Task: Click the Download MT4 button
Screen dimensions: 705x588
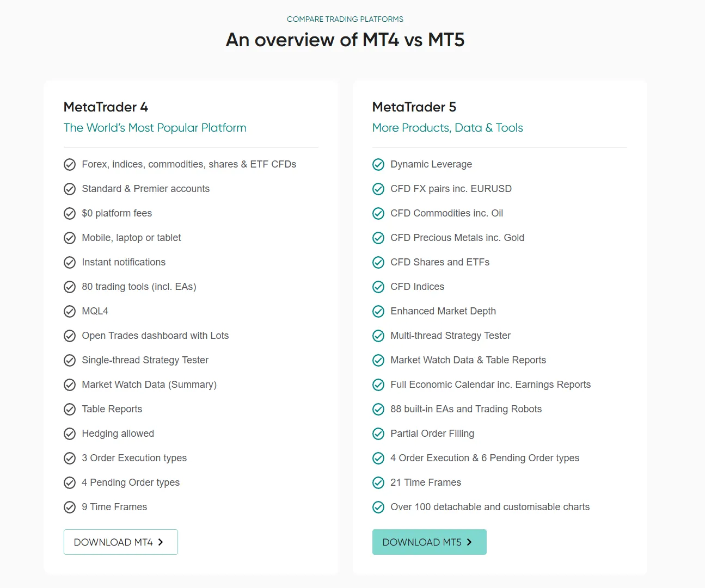Action: tap(120, 542)
